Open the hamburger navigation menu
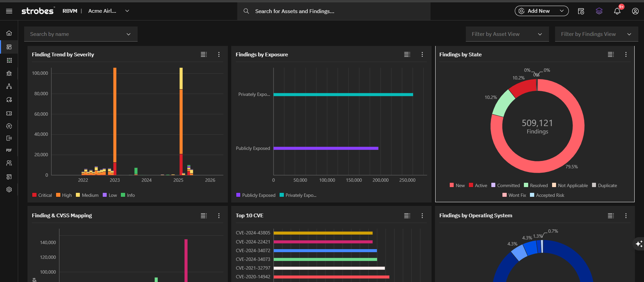The width and height of the screenshot is (644, 282). click(9, 11)
